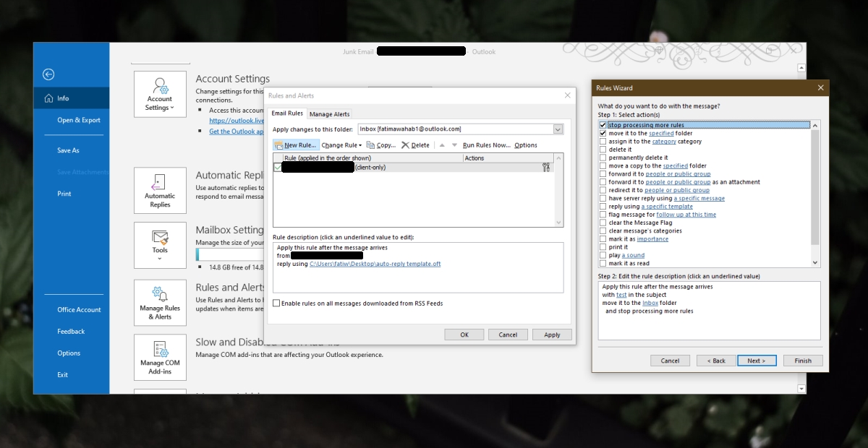Click Cancel in Rules Wizard
This screenshot has height=448, width=868.
point(670,361)
